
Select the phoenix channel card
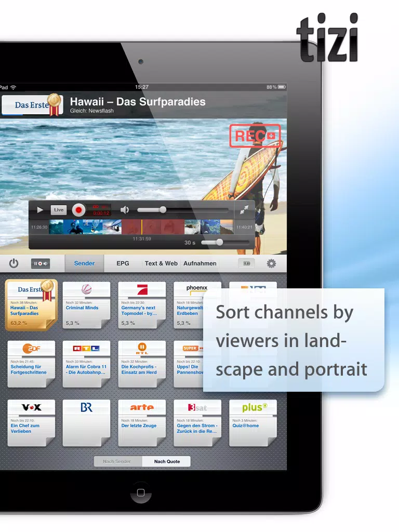(x=189, y=305)
